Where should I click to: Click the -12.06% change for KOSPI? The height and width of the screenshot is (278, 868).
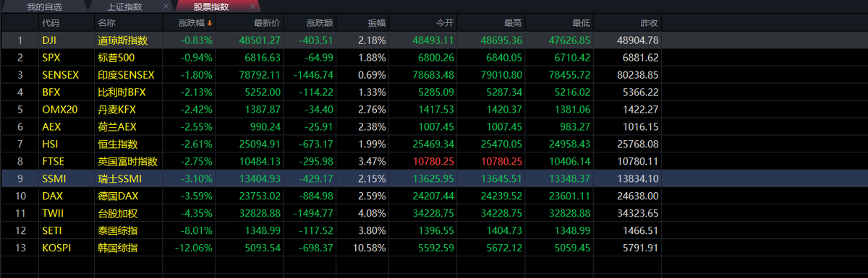[195, 248]
